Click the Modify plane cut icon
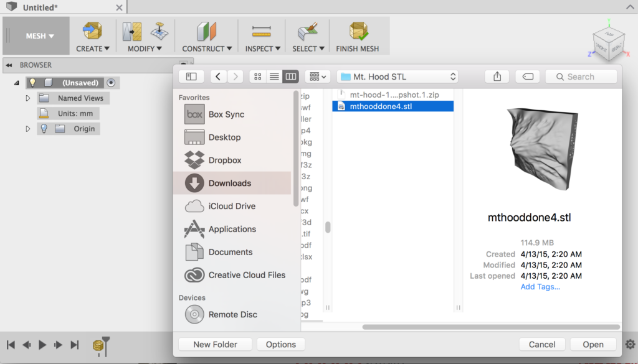638x364 pixels. [159, 31]
